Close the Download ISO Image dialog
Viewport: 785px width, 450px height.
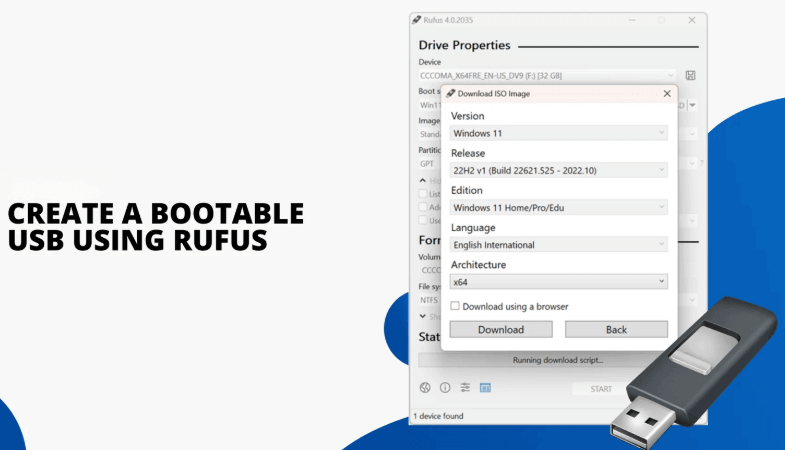point(667,94)
